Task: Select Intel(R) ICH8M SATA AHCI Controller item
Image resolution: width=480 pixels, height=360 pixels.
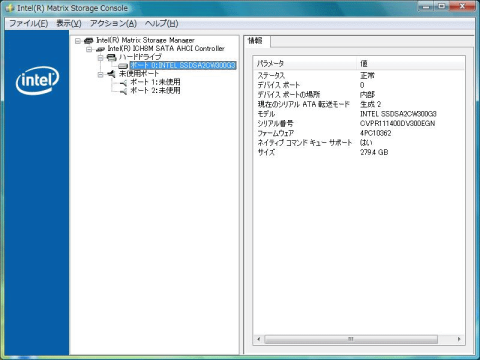Action: tap(166, 49)
